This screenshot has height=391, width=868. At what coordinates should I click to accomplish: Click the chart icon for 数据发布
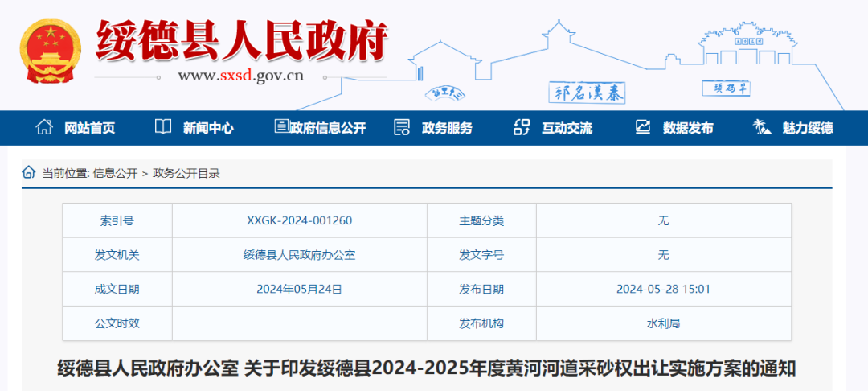[642, 127]
